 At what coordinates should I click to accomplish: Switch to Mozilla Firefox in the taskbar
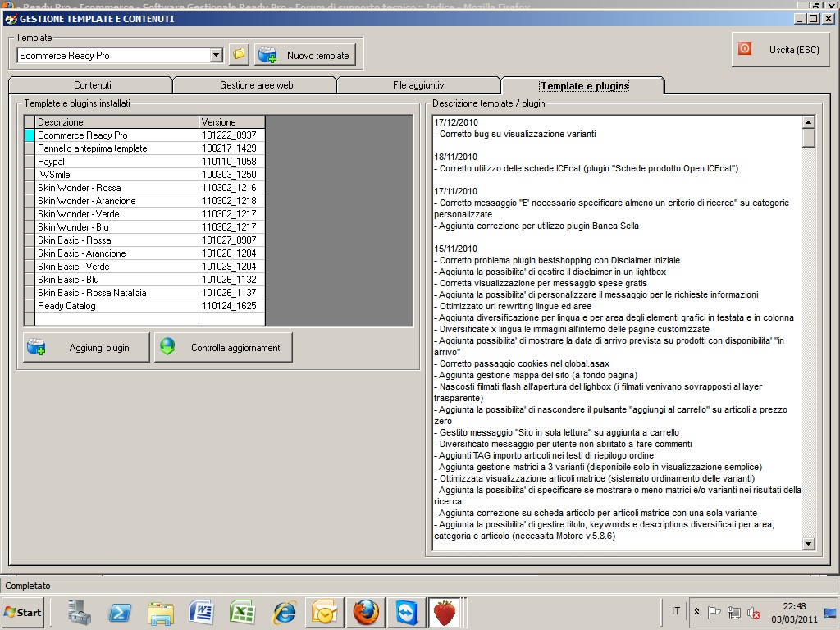(x=366, y=612)
